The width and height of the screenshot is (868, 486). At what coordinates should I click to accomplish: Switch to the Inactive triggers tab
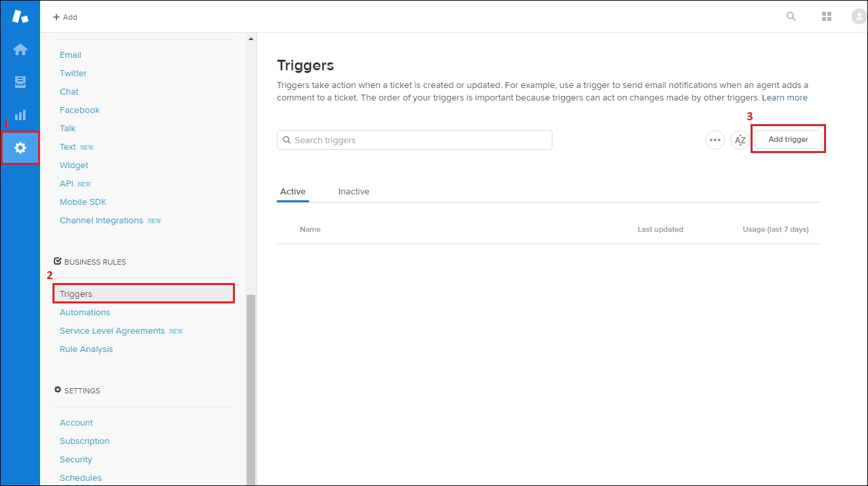coord(354,191)
